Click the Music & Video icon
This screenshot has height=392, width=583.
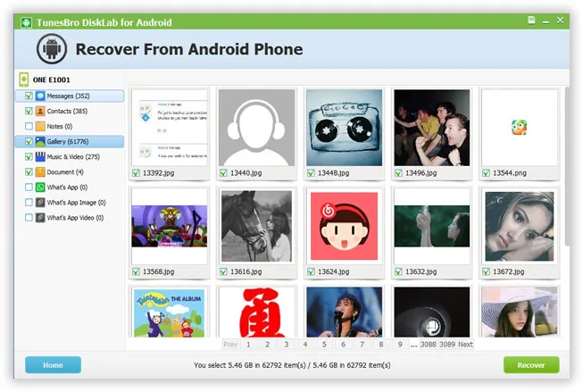40,156
